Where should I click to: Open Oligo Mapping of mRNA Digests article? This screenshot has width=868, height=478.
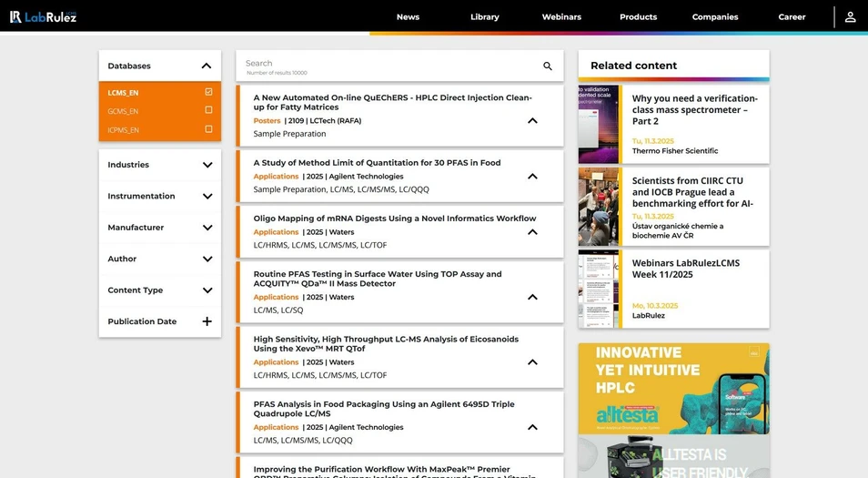[395, 219]
